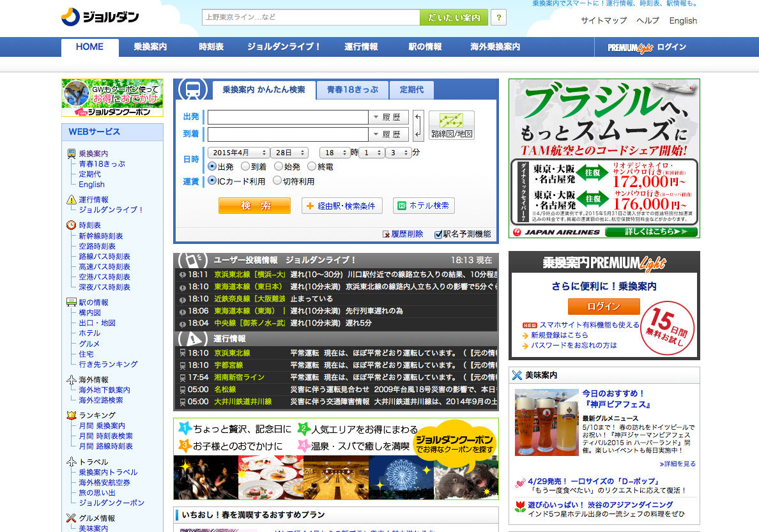The width and height of the screenshot is (759, 532).
Task: Click the fork-knife icon in 美味案内 header
Action: [517, 375]
